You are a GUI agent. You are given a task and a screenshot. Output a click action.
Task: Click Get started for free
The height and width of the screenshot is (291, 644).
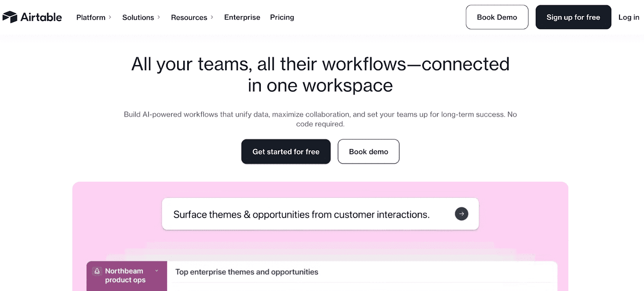(x=285, y=152)
